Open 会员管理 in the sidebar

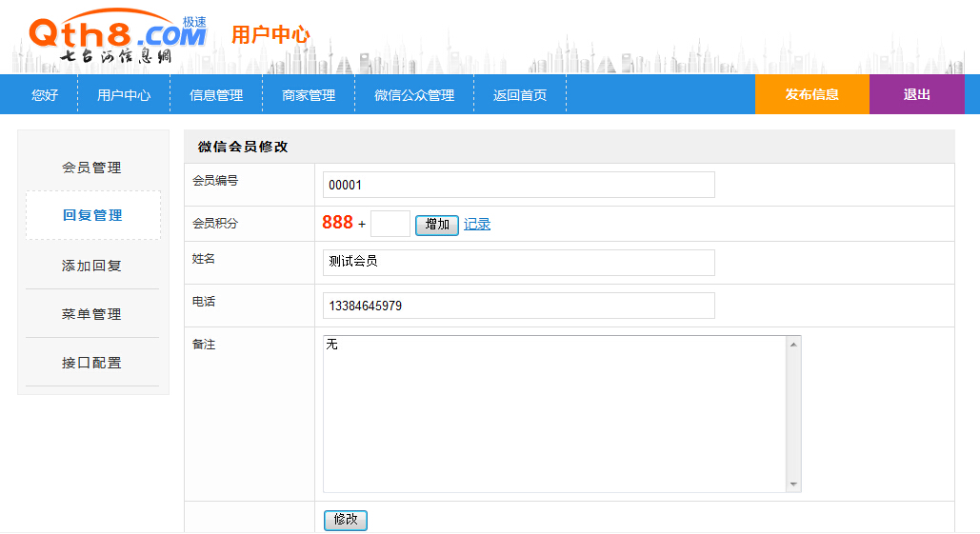coord(92,168)
